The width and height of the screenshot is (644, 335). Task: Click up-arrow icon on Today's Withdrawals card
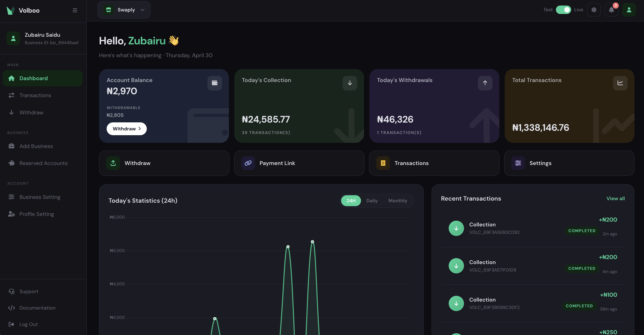[485, 83]
